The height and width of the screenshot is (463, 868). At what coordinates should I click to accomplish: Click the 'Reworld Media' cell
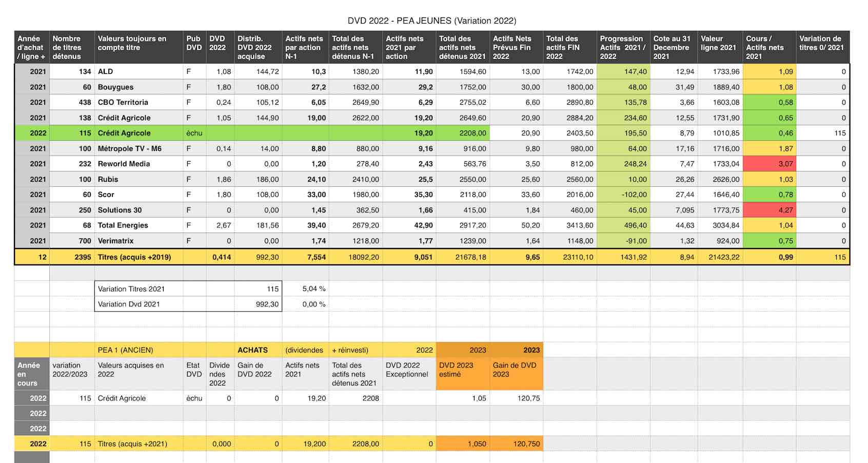[x=139, y=164]
